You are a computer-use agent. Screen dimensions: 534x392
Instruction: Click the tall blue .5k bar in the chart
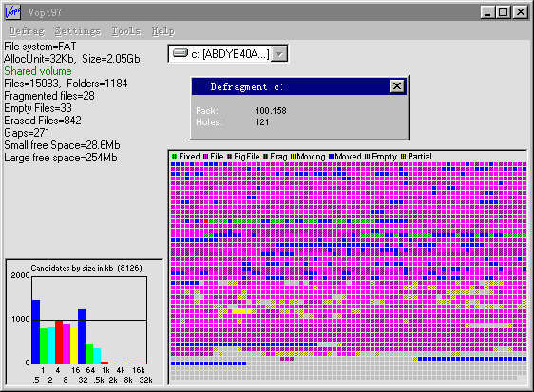36,332
